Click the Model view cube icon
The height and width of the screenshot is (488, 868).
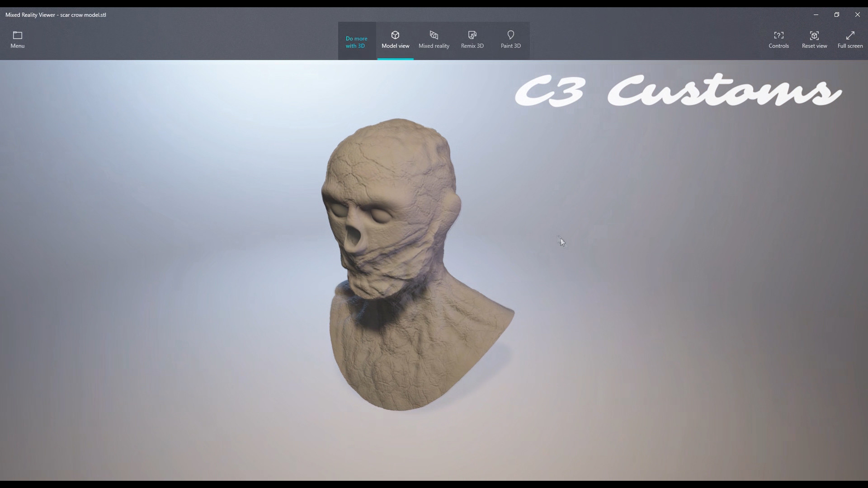coord(395,35)
